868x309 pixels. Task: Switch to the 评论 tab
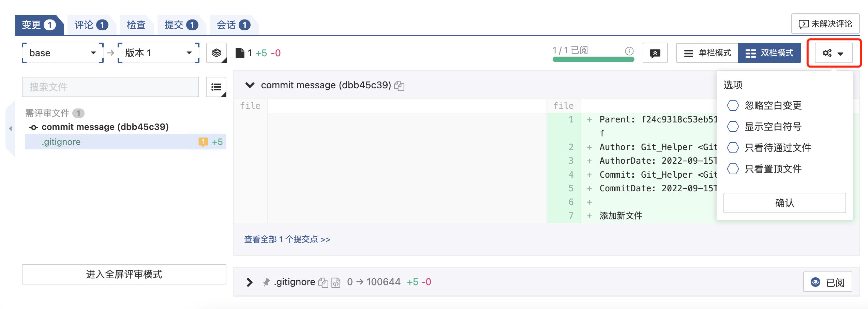pyautogui.click(x=91, y=25)
